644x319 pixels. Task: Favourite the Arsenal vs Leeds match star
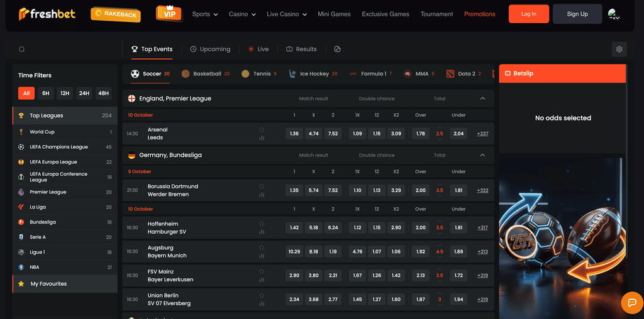click(x=262, y=129)
